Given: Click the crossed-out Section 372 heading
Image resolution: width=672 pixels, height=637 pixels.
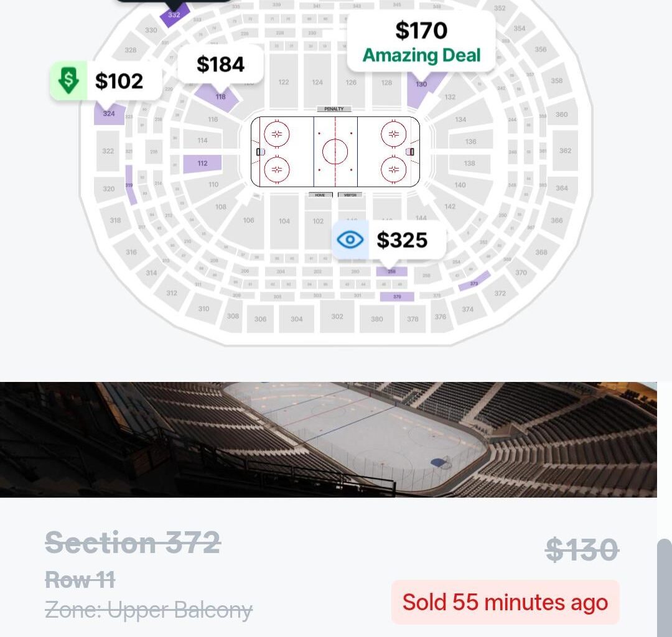Looking at the screenshot, I should [132, 542].
